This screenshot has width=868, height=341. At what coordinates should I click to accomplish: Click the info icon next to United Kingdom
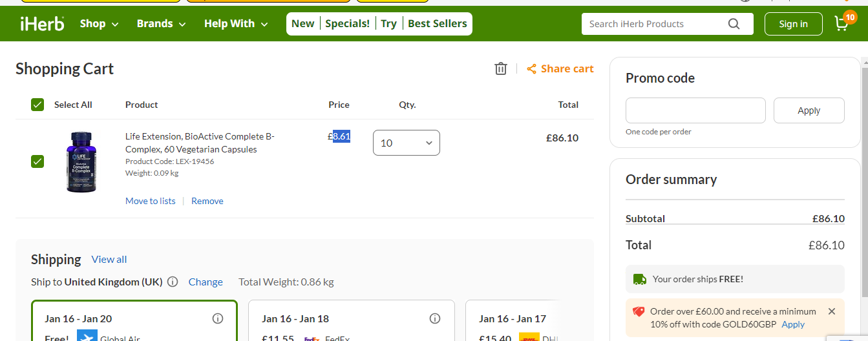[173, 282]
